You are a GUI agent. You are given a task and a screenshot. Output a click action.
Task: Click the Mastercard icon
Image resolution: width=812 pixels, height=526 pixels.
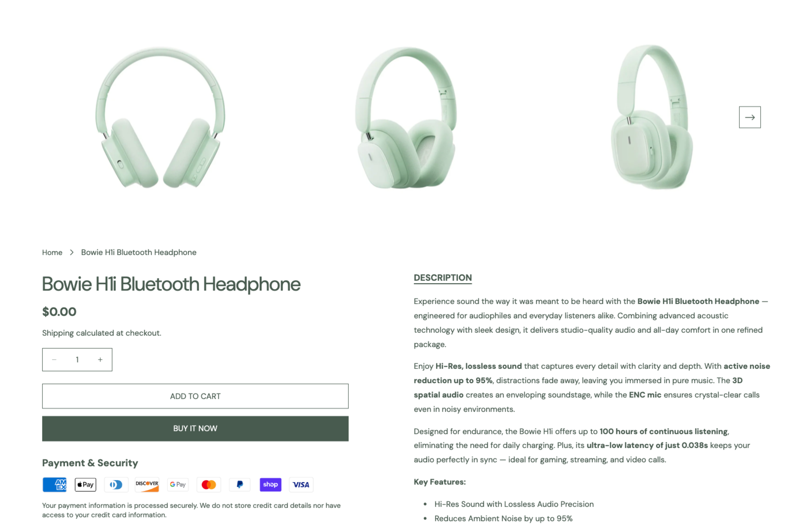point(209,484)
